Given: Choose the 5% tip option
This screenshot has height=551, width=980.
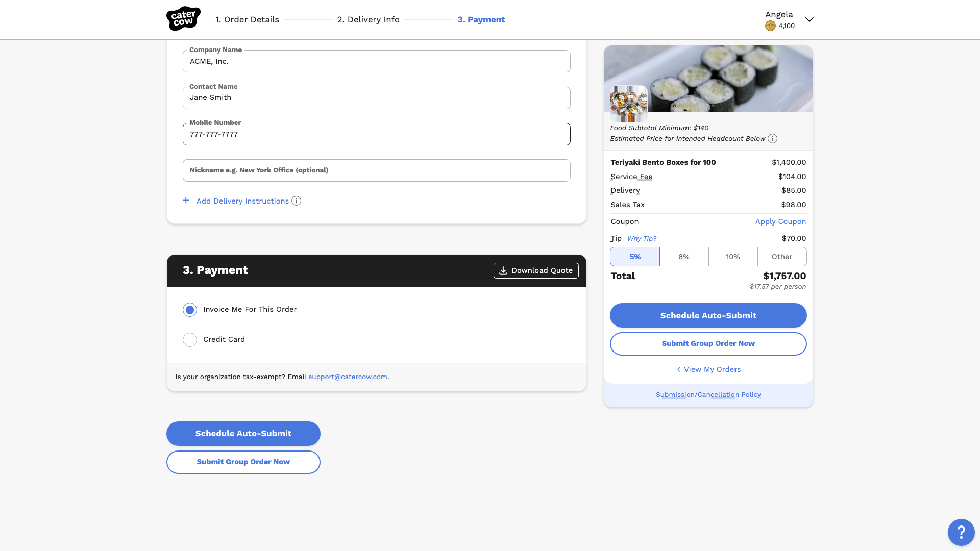Looking at the screenshot, I should coord(635,257).
